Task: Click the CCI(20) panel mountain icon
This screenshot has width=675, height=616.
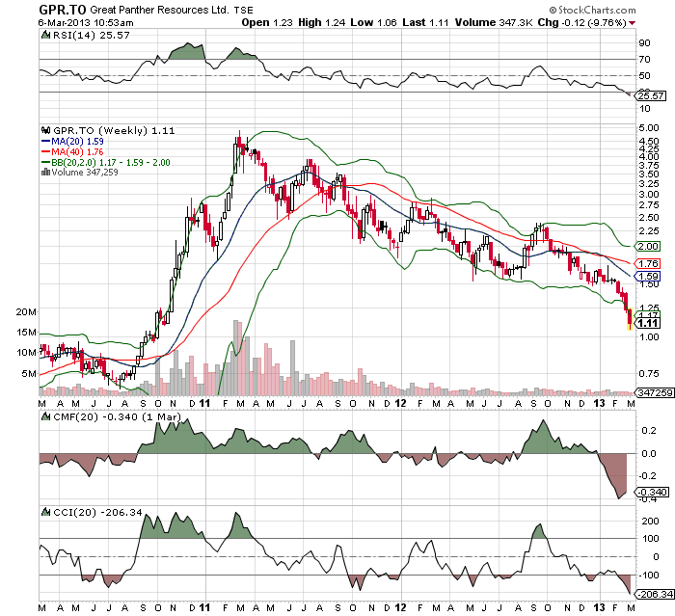Action: (x=45, y=512)
